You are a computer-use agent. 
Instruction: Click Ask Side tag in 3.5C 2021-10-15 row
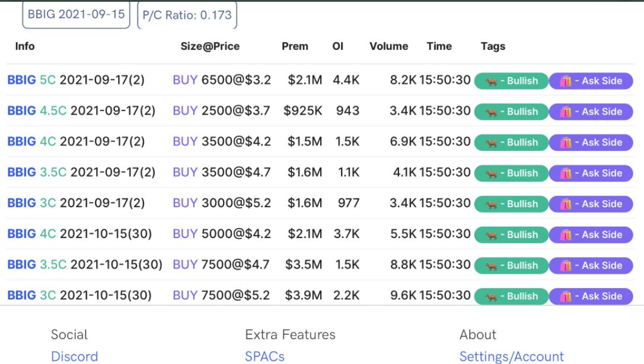(x=591, y=265)
